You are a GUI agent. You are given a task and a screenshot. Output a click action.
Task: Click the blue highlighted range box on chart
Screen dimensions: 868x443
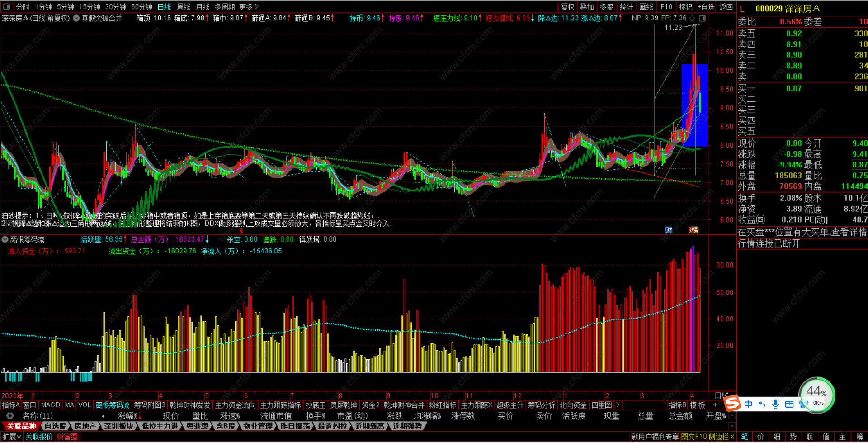coord(694,105)
